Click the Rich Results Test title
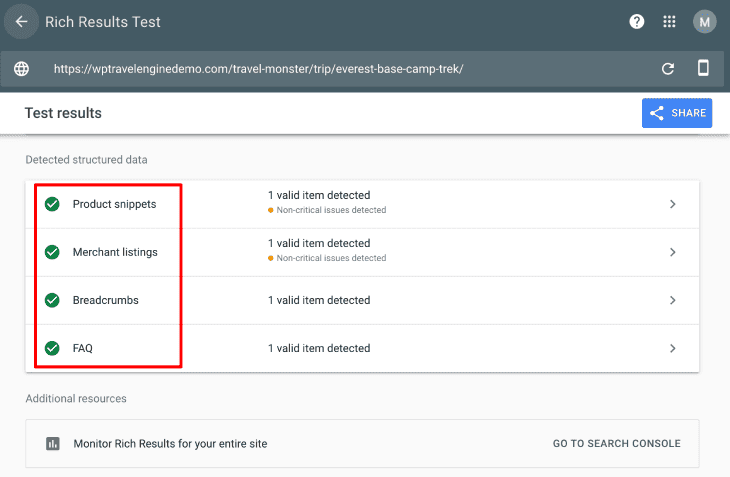Screen dimensions: 730x477 [102, 22]
